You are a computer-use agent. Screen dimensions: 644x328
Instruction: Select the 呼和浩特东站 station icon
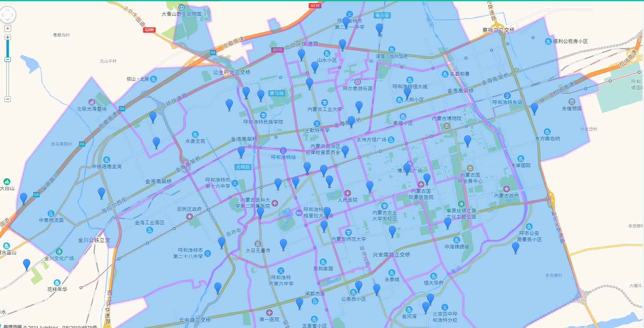pos(507,96)
